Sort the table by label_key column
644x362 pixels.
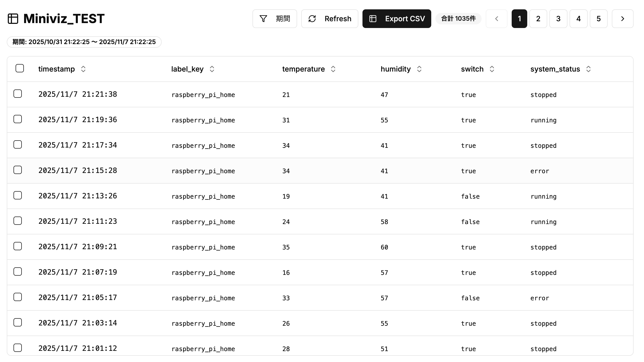pyautogui.click(x=212, y=69)
